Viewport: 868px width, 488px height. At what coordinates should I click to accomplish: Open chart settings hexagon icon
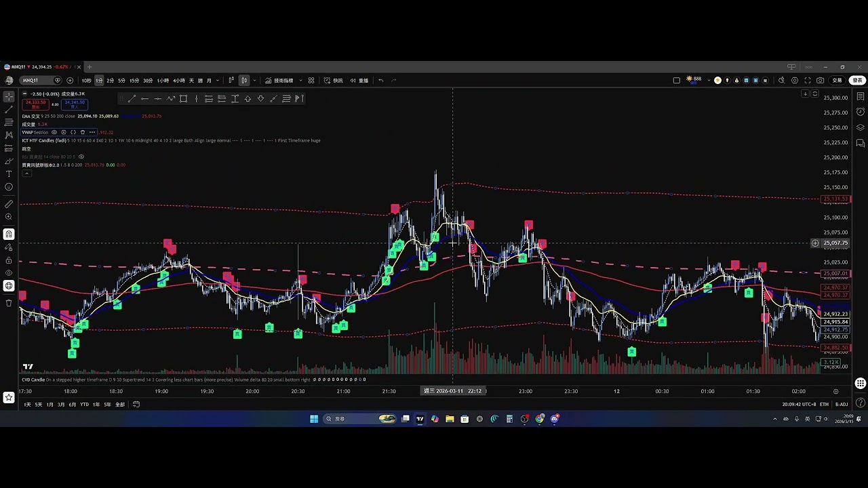click(x=795, y=81)
